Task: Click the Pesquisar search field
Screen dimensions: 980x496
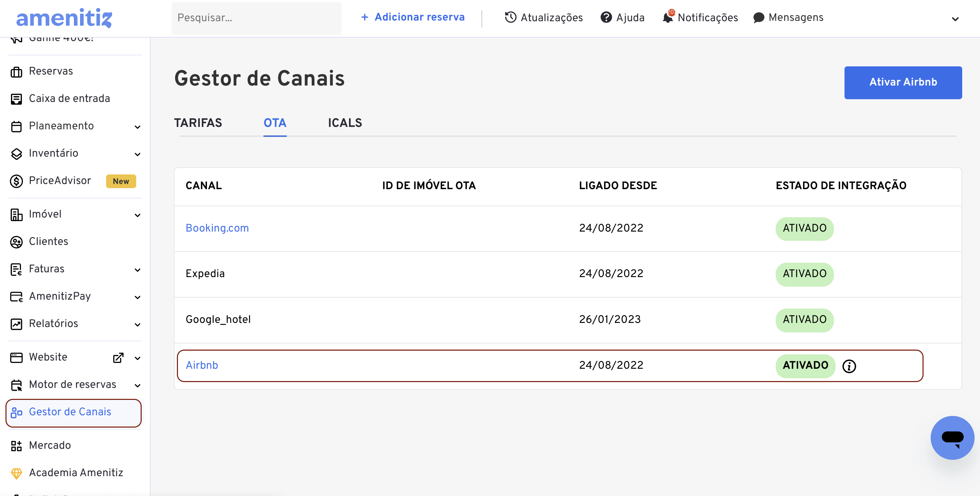Action: click(x=256, y=18)
